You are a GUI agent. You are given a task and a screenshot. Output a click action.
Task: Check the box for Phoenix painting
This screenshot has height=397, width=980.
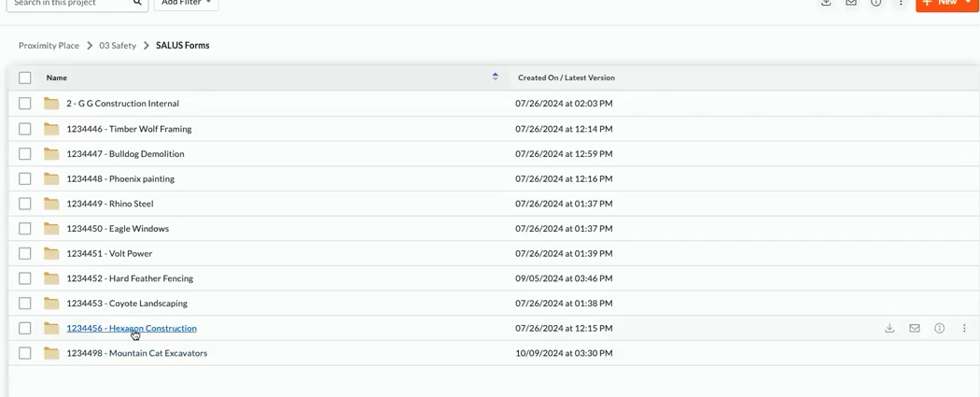[x=25, y=178]
